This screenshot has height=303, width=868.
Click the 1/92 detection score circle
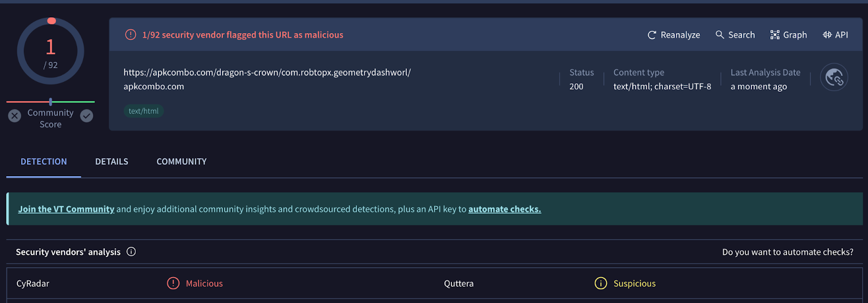[x=50, y=51]
